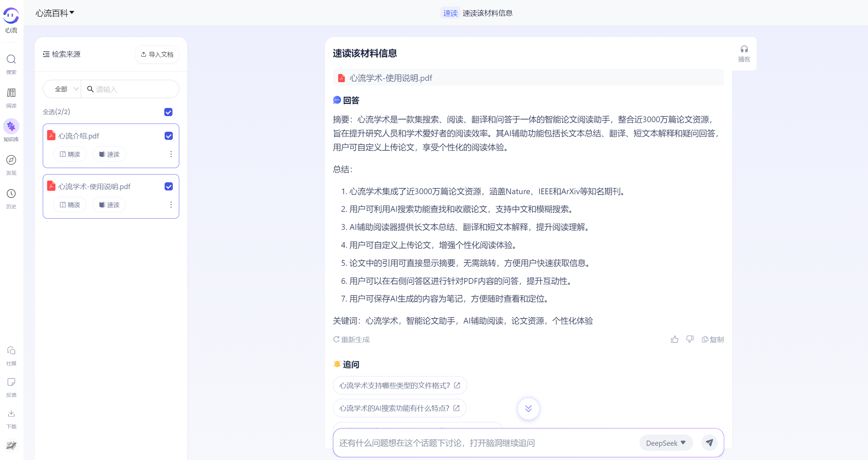Click the scroll-to-bottom double chevron button
The image size is (868, 460).
[528, 408]
